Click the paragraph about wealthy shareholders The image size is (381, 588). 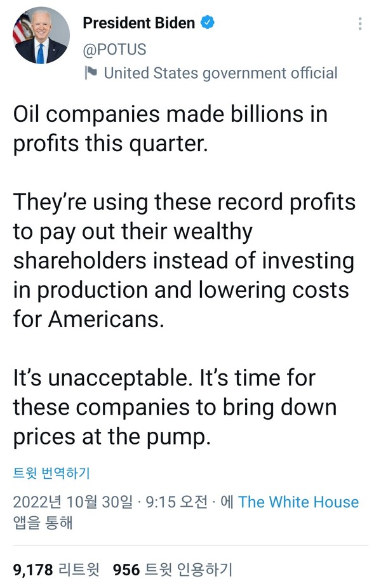tap(184, 260)
